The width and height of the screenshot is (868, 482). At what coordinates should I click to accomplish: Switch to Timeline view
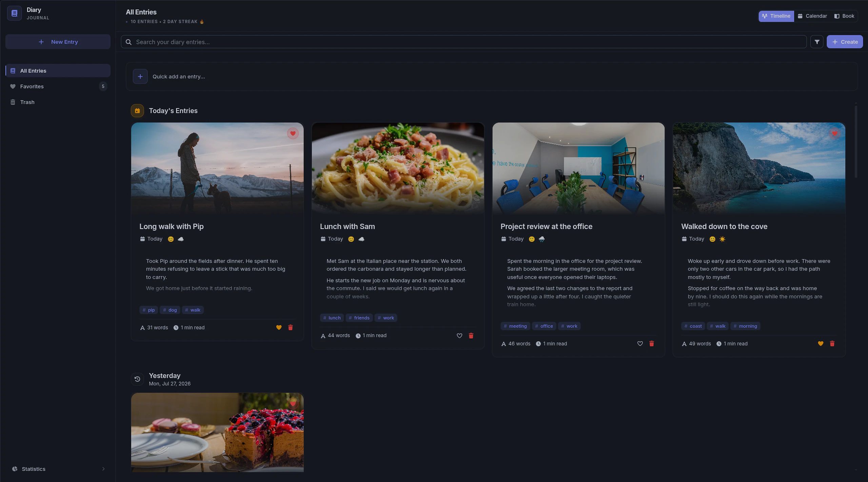(x=776, y=16)
